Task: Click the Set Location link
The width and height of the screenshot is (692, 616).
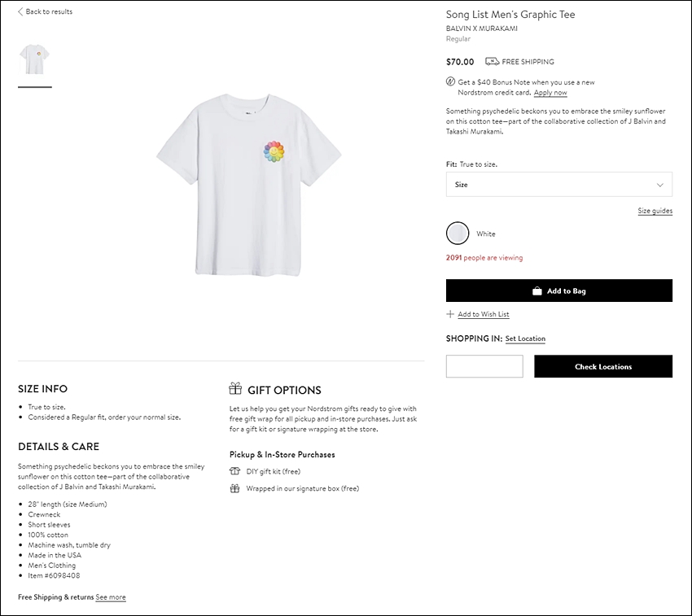Action: pyautogui.click(x=525, y=339)
